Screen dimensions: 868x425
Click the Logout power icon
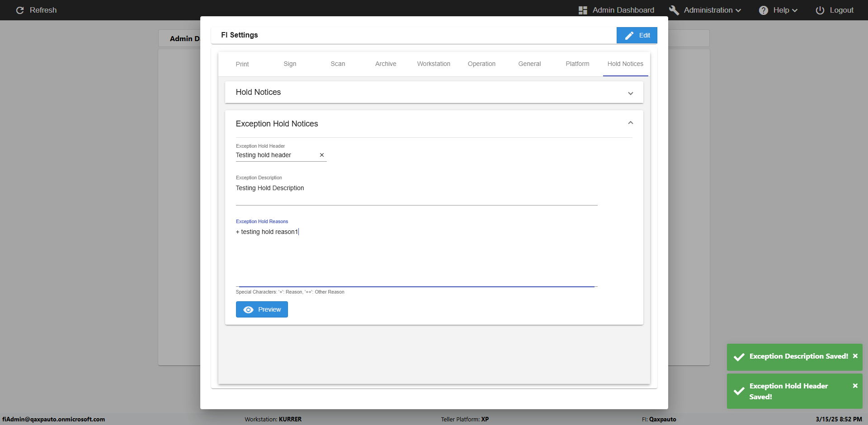[x=820, y=10]
